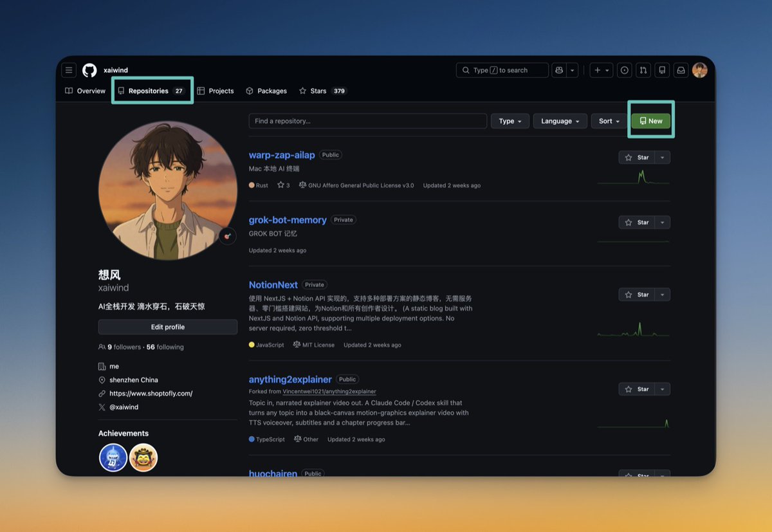Expand Copilot dropdown arrow in header
This screenshot has height=532, width=772.
(x=572, y=70)
